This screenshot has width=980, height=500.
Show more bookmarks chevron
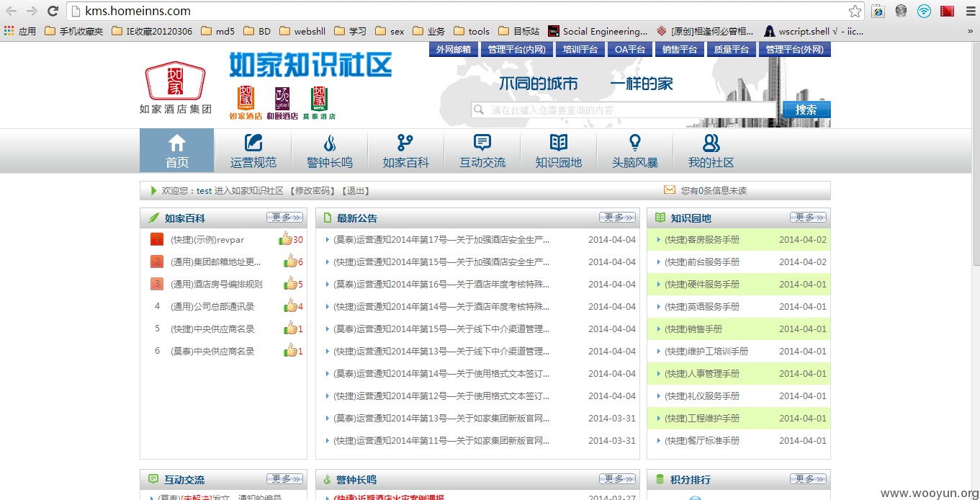click(971, 31)
